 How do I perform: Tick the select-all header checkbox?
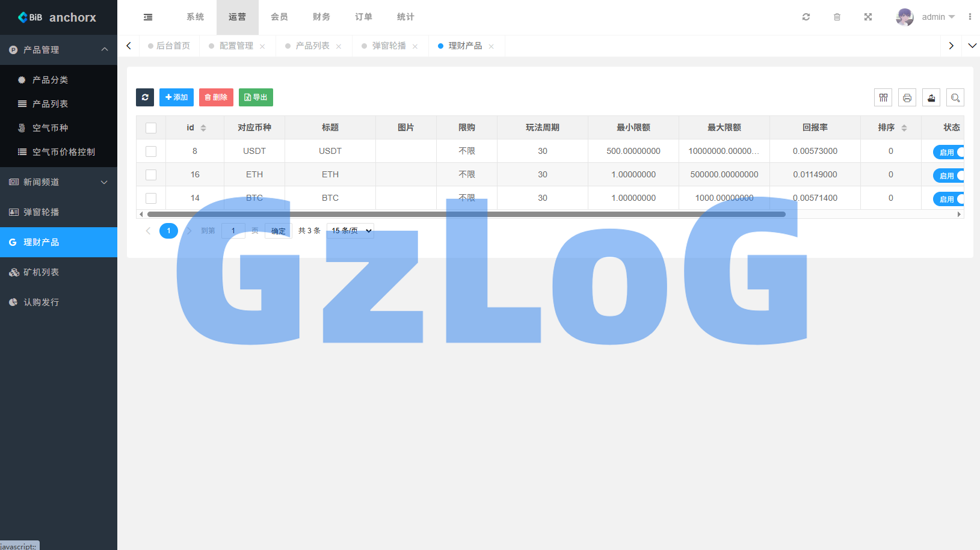pos(151,128)
